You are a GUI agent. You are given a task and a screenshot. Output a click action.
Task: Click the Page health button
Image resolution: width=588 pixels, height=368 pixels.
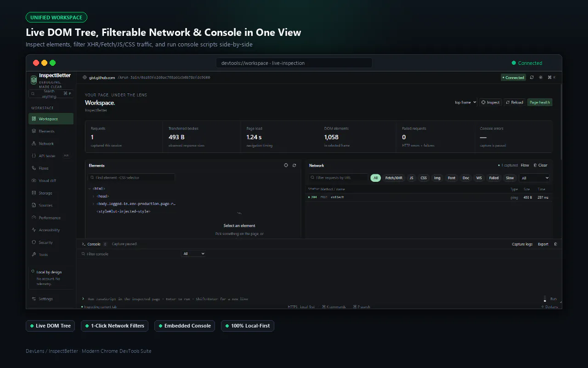(x=540, y=103)
